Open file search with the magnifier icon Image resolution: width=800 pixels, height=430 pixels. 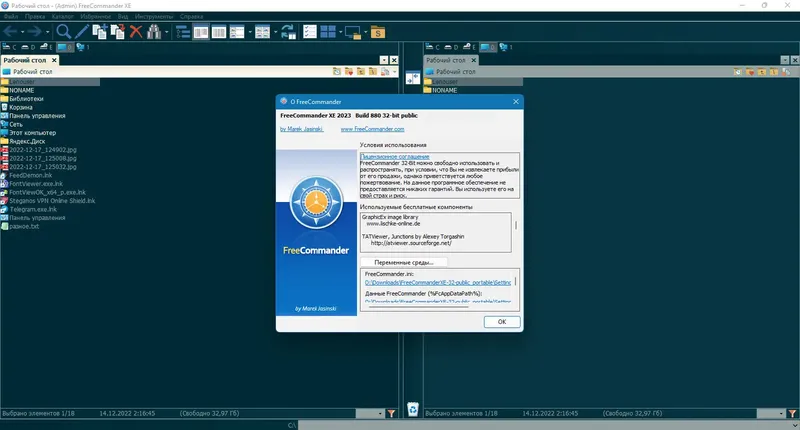[63, 32]
